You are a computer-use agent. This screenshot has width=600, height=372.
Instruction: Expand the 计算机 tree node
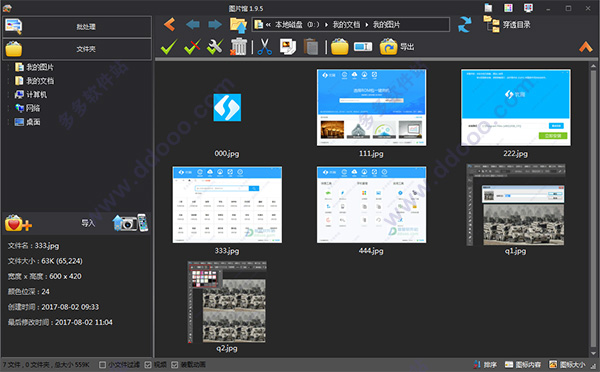tap(9, 95)
